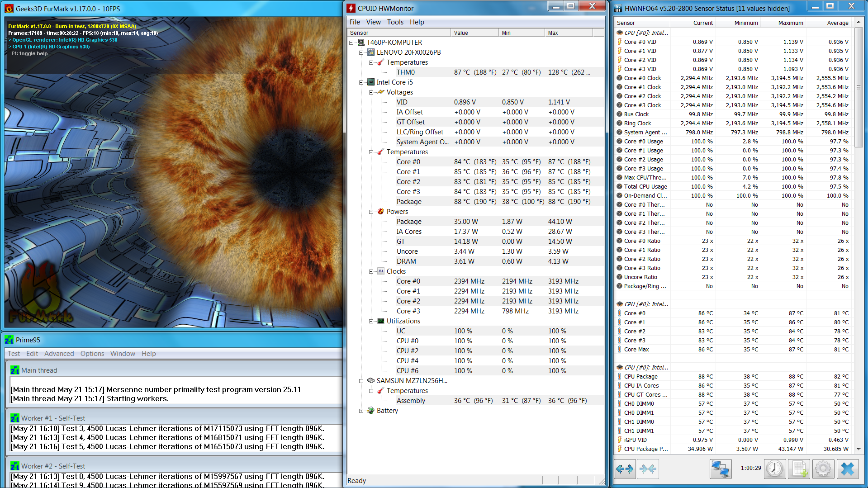Click the HWiNFO expand columns arrows button

point(625,469)
